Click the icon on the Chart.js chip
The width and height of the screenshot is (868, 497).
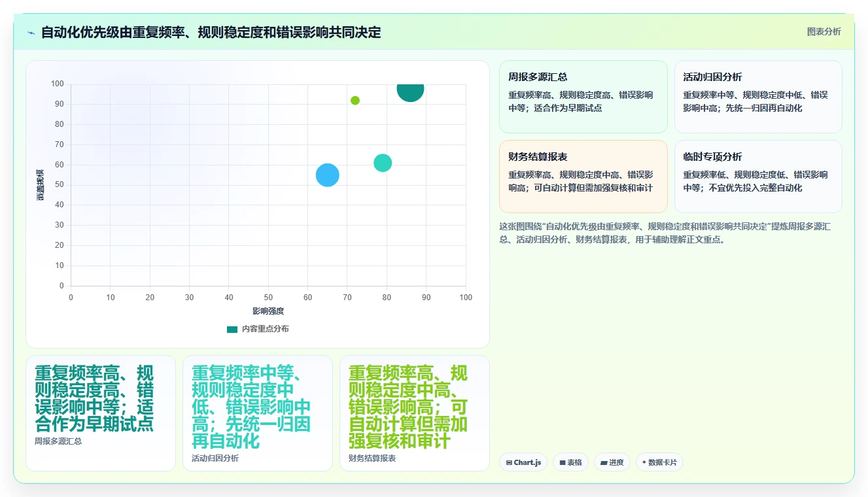coord(509,462)
